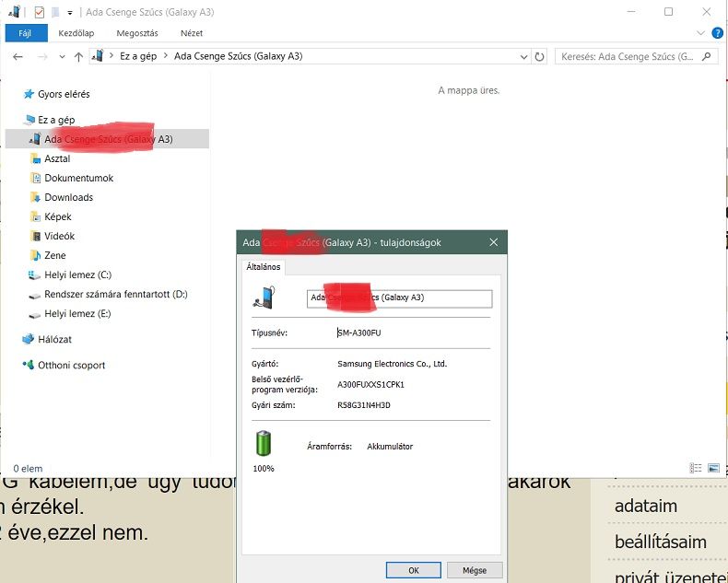Switch to large icons view in status bar
Screen dimensions: 728x583
(x=713, y=468)
